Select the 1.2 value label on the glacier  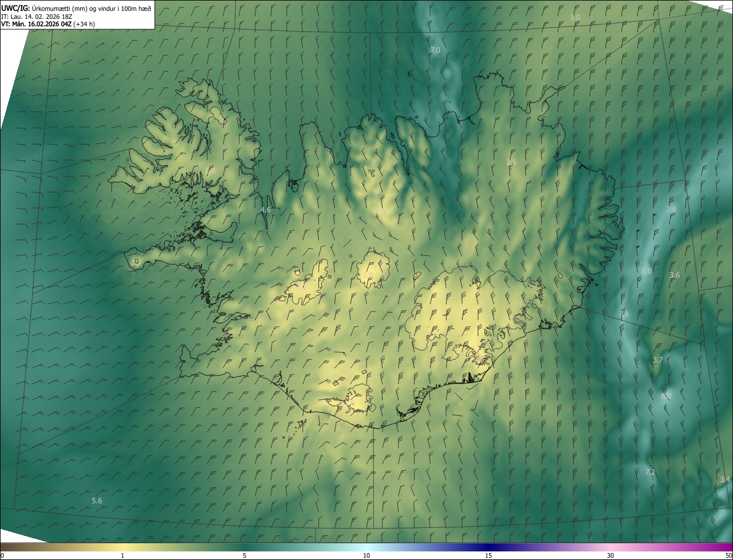pyautogui.click(x=302, y=287)
